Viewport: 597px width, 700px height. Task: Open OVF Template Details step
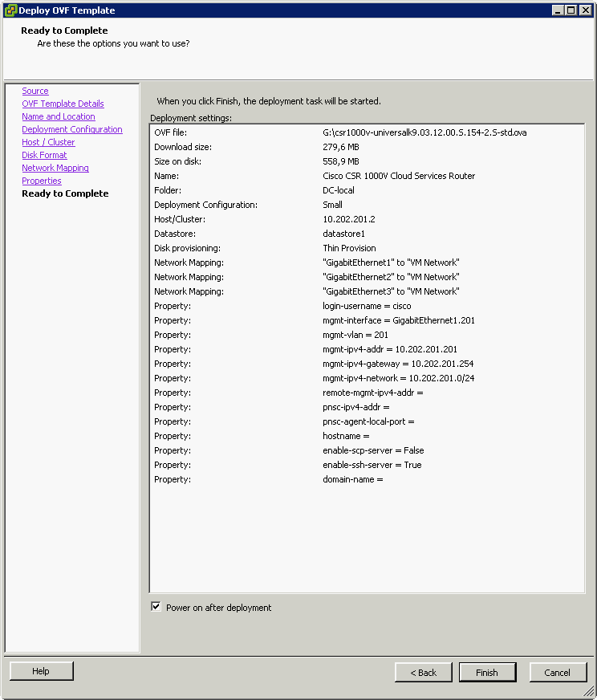(x=63, y=104)
